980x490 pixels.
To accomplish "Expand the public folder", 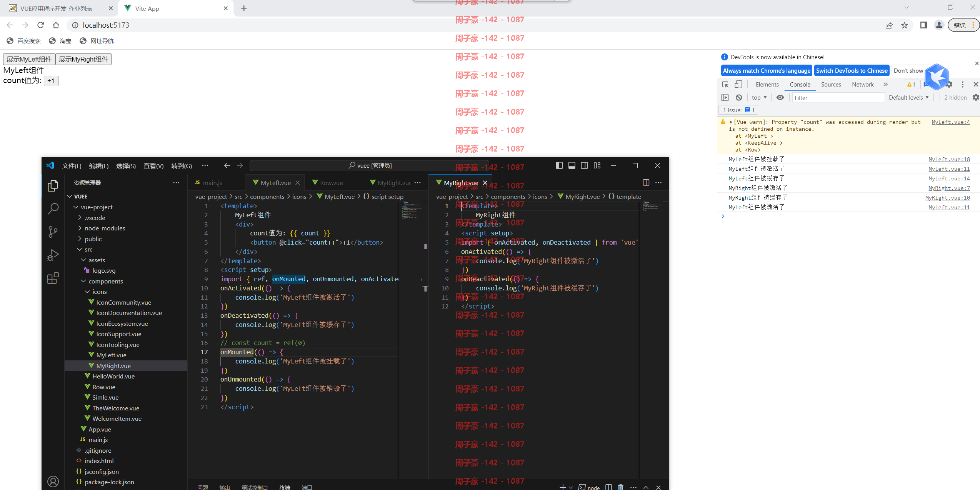I will pyautogui.click(x=80, y=239).
